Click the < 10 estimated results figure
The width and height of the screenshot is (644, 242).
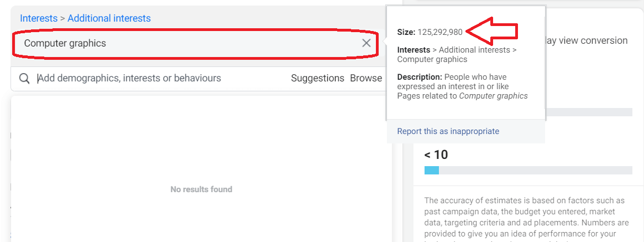(x=436, y=155)
